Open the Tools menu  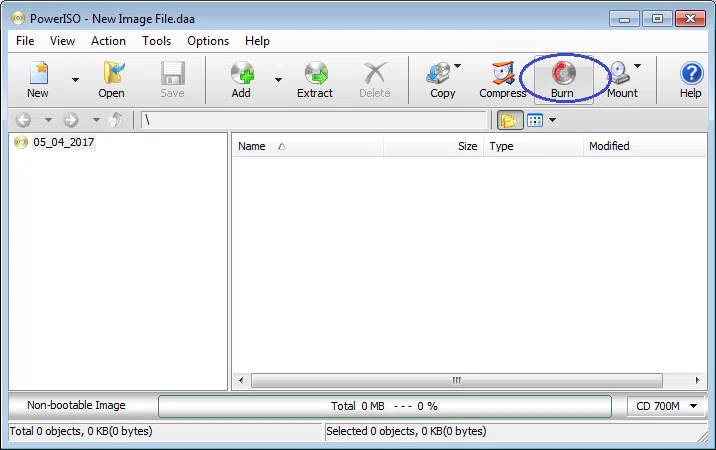pyautogui.click(x=157, y=41)
